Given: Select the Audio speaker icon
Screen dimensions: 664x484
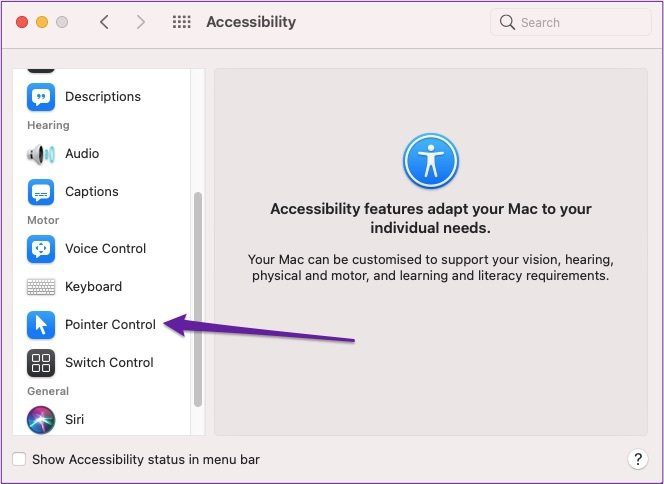Looking at the screenshot, I should click(x=41, y=154).
